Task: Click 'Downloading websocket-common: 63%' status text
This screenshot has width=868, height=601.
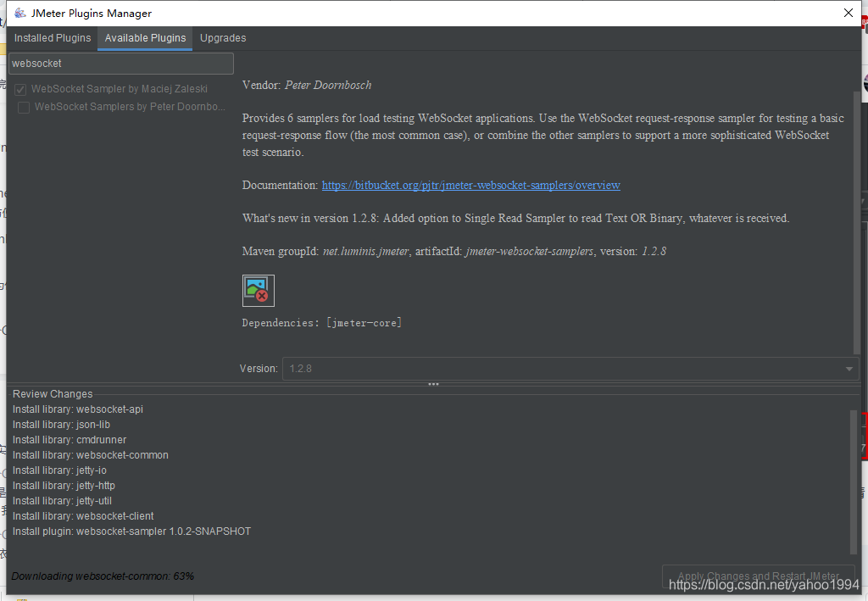Action: tap(103, 576)
